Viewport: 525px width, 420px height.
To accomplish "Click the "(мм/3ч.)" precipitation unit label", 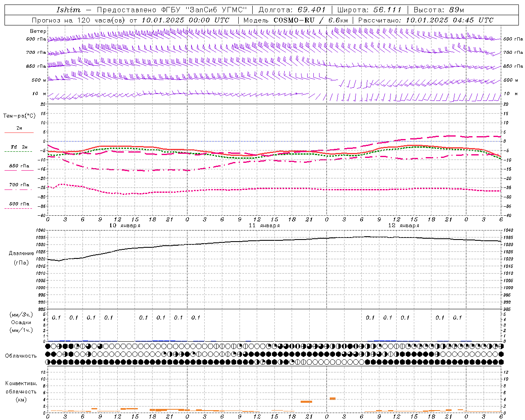I will click(21, 315).
